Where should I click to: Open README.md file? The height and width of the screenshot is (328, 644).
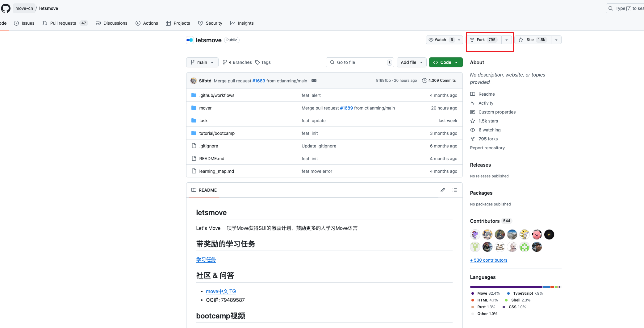point(212,159)
